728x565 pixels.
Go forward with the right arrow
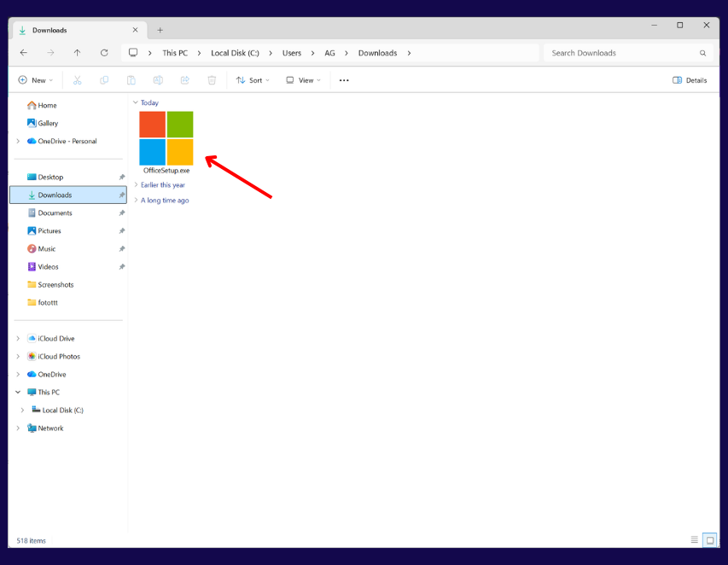point(50,53)
